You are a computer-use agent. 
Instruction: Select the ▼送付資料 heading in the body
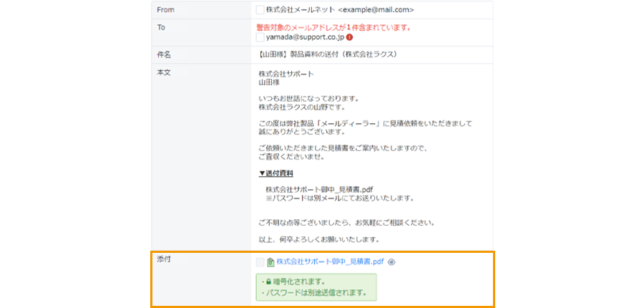coord(275,173)
